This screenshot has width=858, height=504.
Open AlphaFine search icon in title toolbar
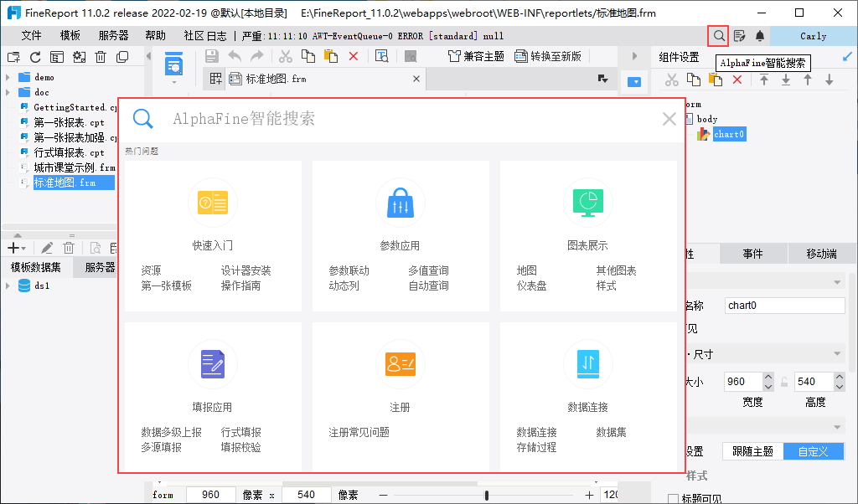click(x=718, y=36)
